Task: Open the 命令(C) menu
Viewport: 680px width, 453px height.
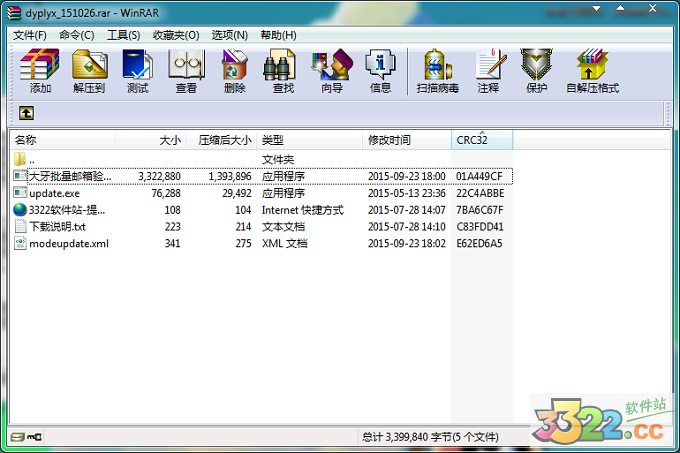Action: (x=77, y=35)
